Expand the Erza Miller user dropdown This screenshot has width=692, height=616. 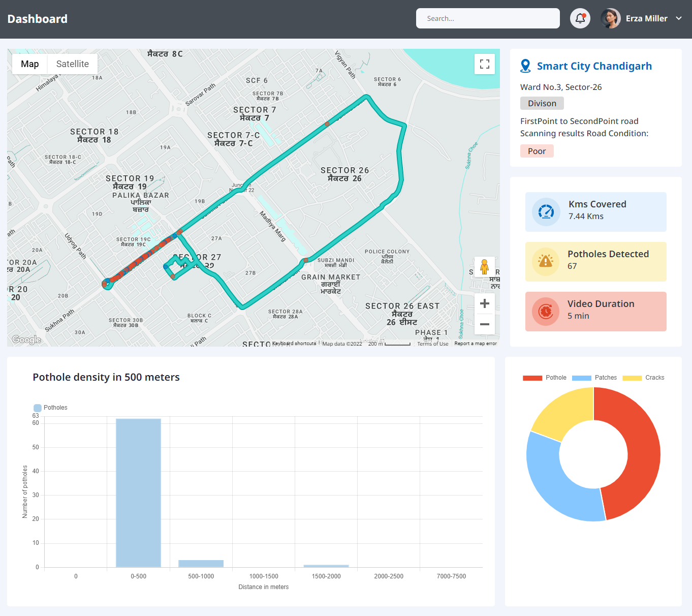coord(678,18)
